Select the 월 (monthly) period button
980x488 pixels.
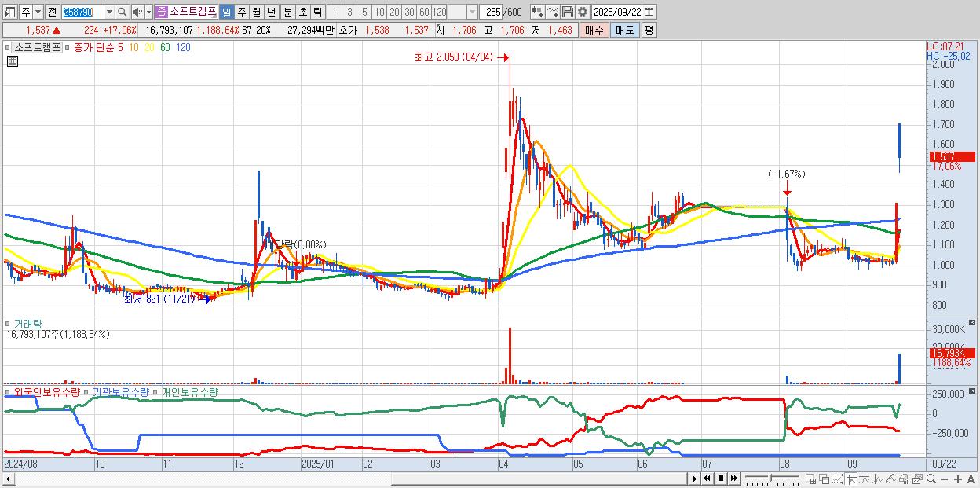[256, 12]
